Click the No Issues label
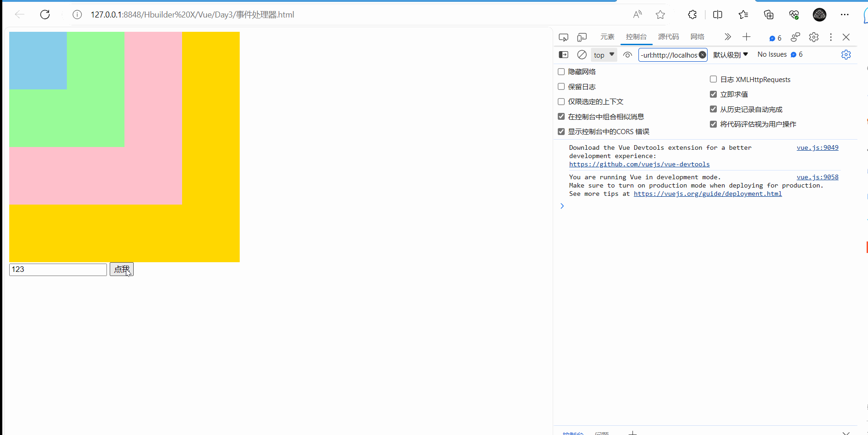Viewport: 868px width, 435px height. click(772, 54)
